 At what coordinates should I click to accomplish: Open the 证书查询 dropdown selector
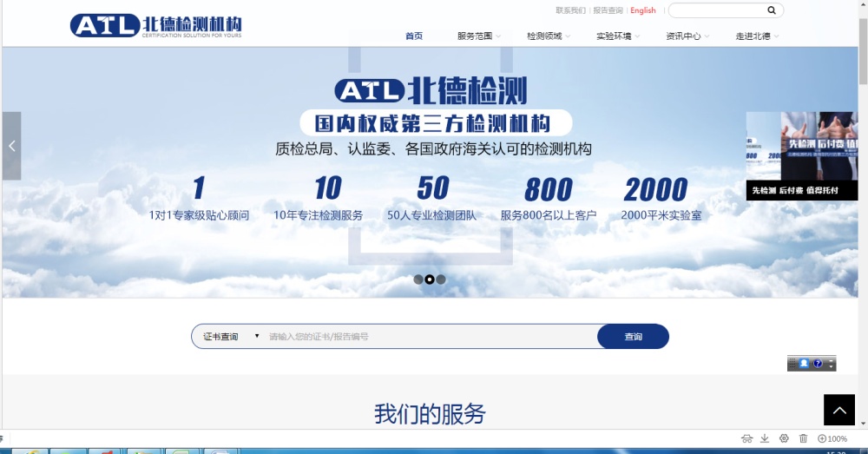(x=231, y=337)
